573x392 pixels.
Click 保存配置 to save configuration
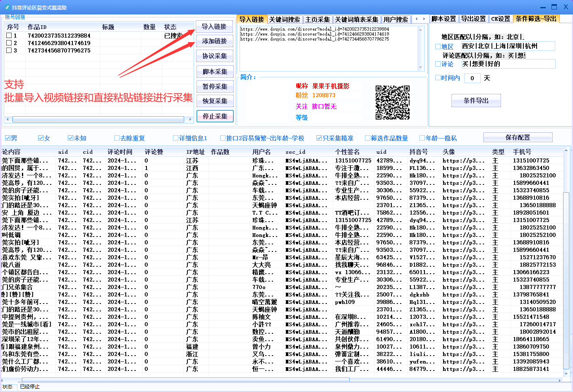518,137
